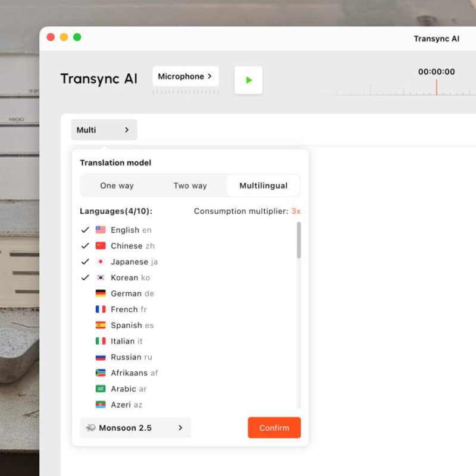476x476 pixels.
Task: Expand the Multi mode dropdown
Action: tap(104, 130)
